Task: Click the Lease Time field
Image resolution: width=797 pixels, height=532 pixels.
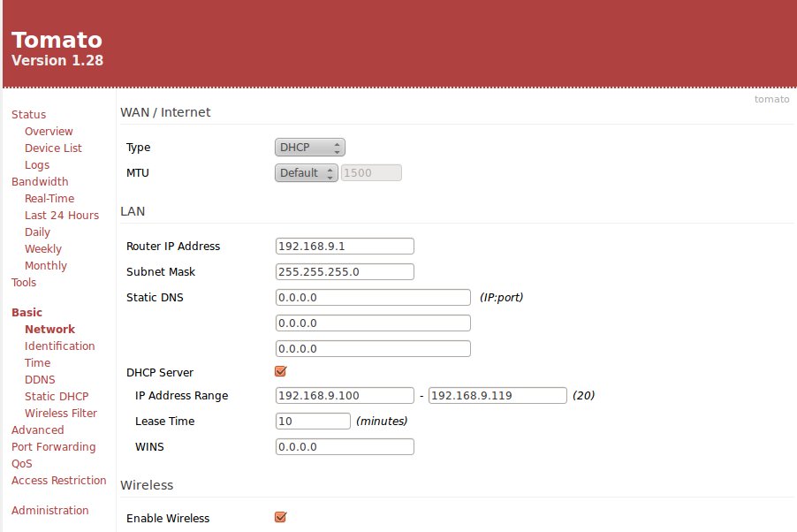Action: coord(313,422)
